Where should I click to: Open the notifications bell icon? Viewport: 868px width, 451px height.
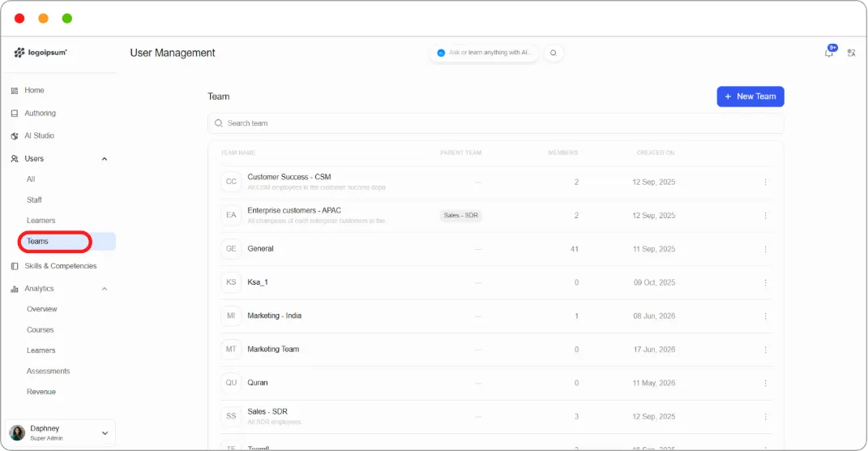tap(829, 53)
